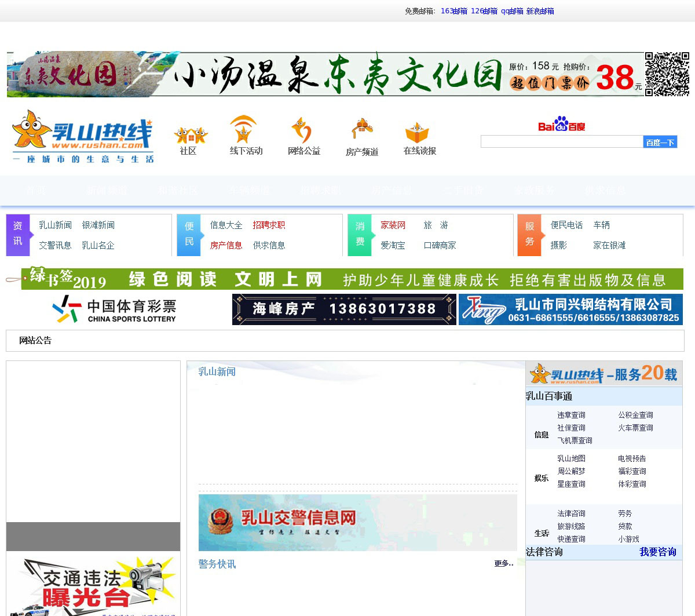The width and height of the screenshot is (695, 616).
Task: Open the 163邮箱 mail link
Action: tap(453, 11)
